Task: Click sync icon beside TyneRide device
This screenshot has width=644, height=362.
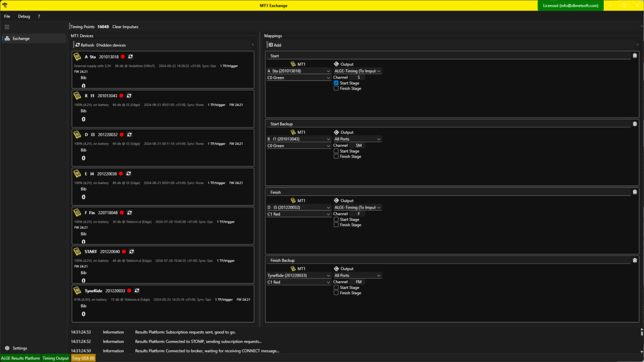Action: (137, 291)
